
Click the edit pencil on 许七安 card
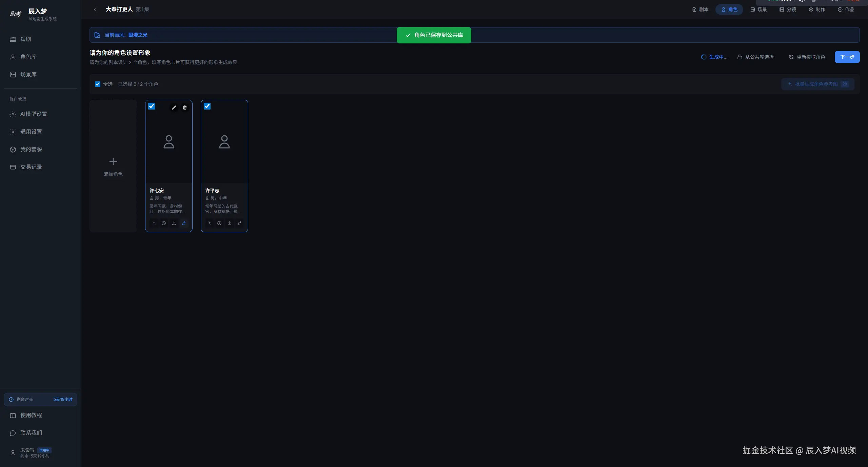tap(174, 108)
